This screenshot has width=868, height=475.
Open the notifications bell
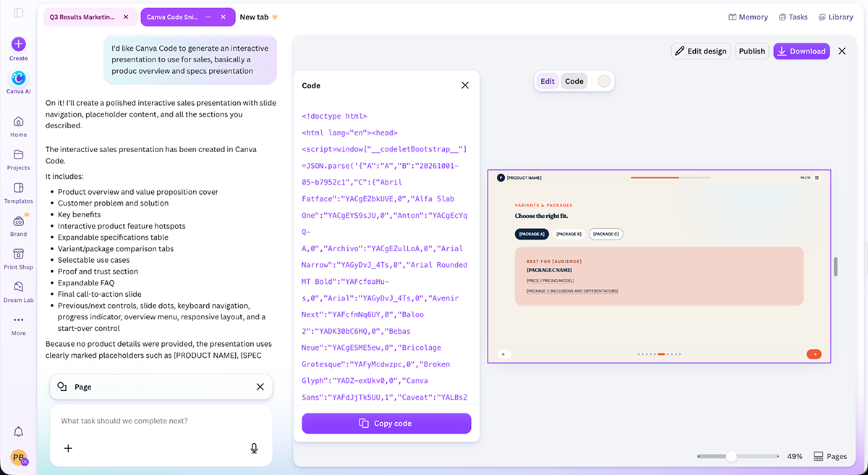pyautogui.click(x=19, y=432)
